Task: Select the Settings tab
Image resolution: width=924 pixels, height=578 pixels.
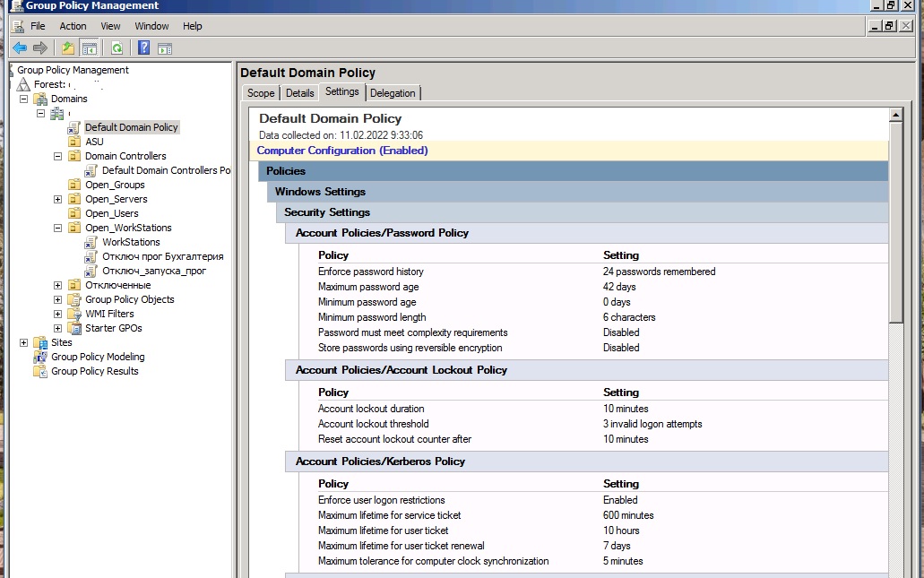Action: point(341,92)
